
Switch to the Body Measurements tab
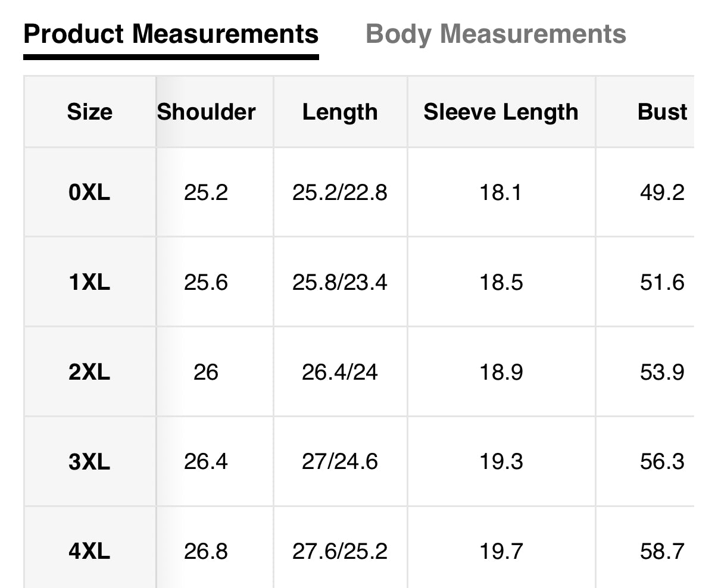[495, 34]
